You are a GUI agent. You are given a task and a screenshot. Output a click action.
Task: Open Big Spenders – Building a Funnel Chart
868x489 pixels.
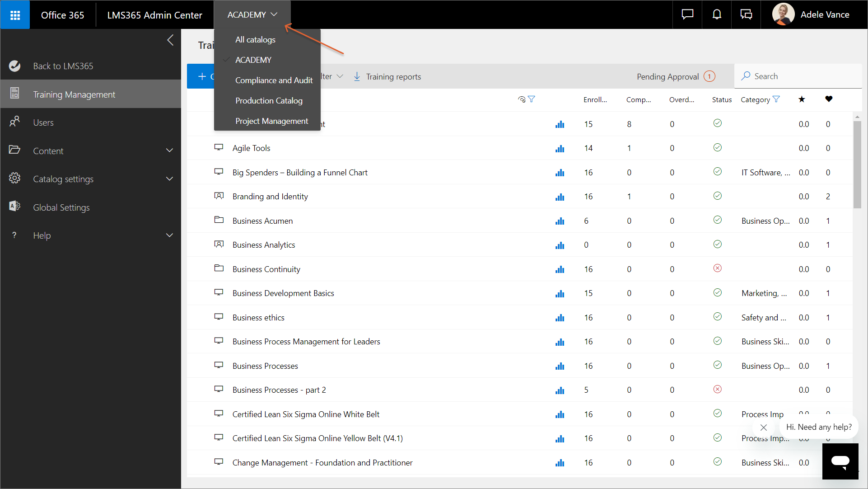click(300, 173)
